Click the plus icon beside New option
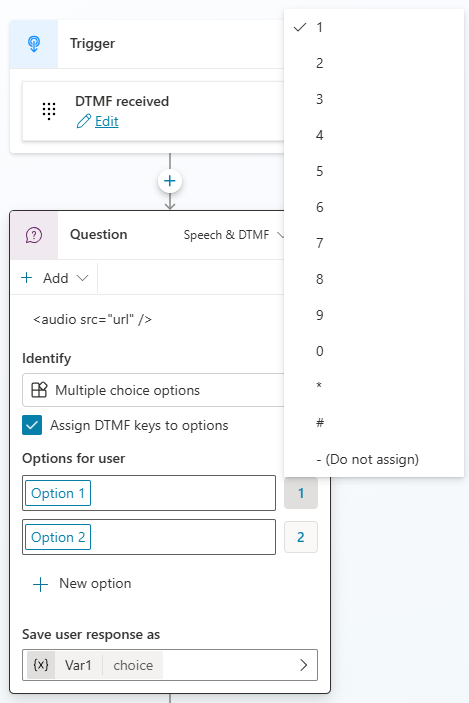Viewport: 469px width, 703px height. (40, 584)
